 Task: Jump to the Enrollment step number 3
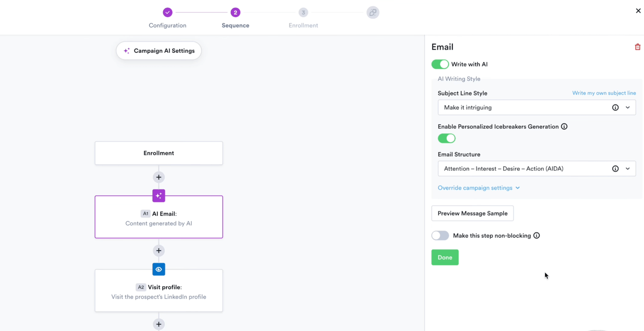coord(303,12)
